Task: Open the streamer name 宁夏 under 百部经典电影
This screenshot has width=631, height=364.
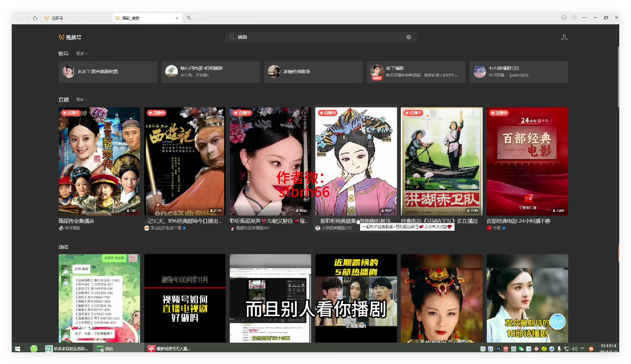Action: click(497, 228)
